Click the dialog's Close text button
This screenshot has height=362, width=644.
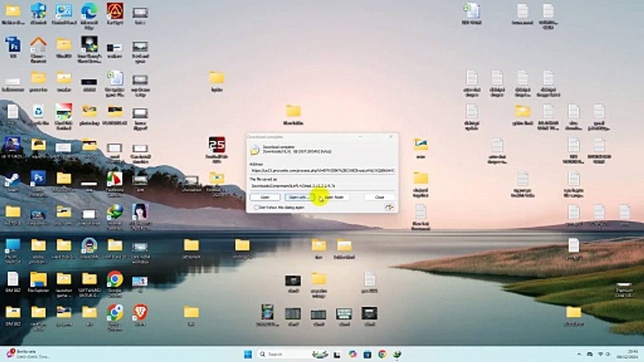point(380,197)
